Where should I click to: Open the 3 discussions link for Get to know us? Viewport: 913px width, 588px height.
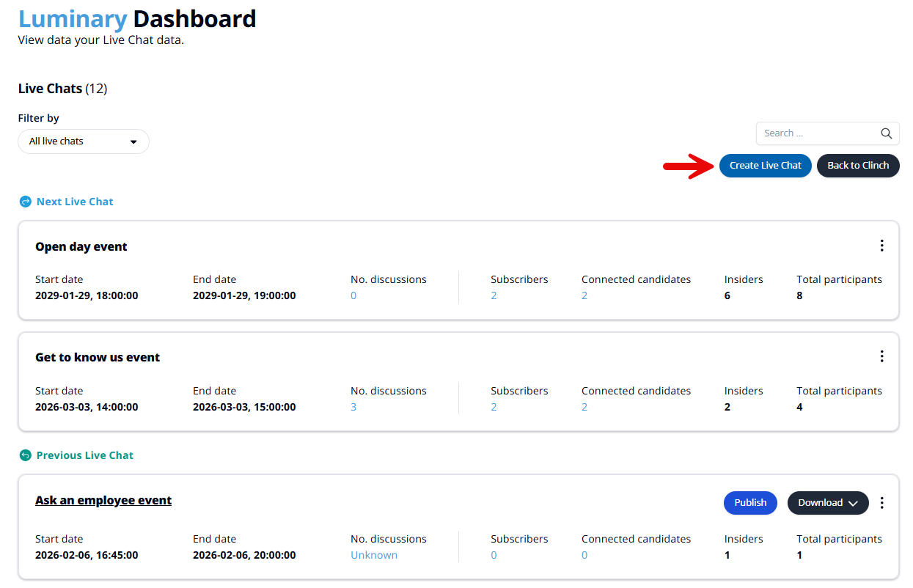pyautogui.click(x=353, y=407)
